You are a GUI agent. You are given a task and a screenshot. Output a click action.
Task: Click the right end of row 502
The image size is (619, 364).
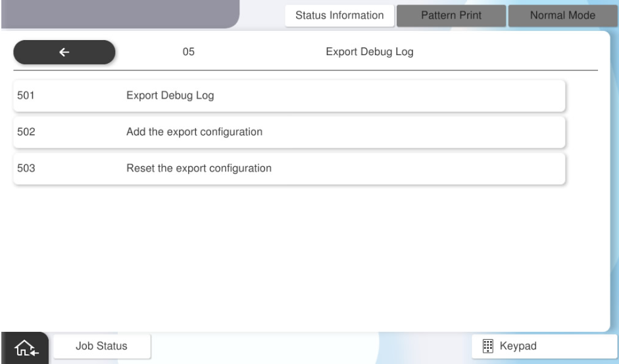546,132
